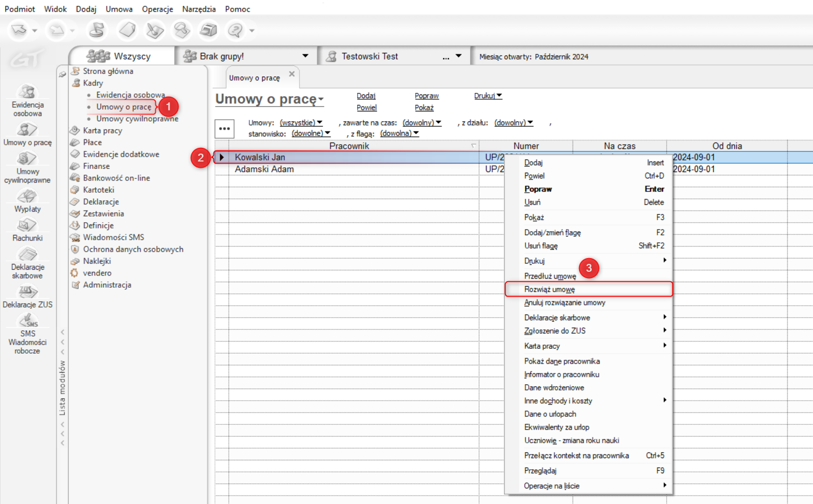Click the three-dots filter button
Viewport: 813px width, 504px height.
(x=225, y=129)
